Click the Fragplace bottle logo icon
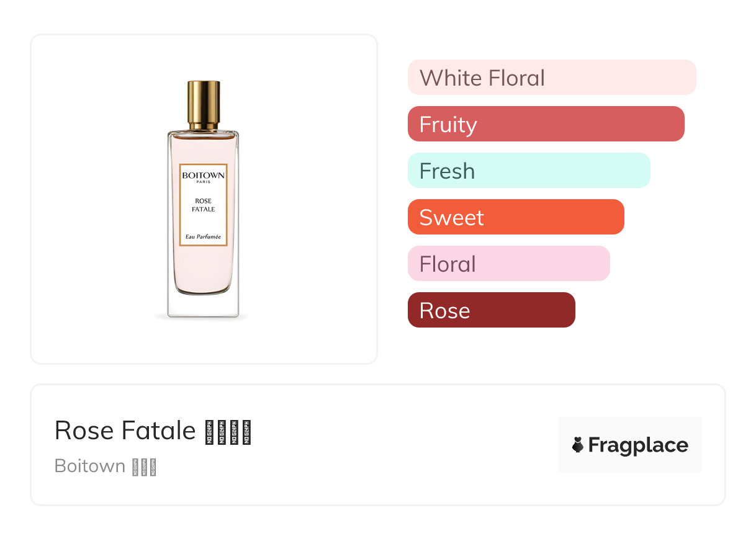This screenshot has height=536, width=756. click(x=578, y=445)
